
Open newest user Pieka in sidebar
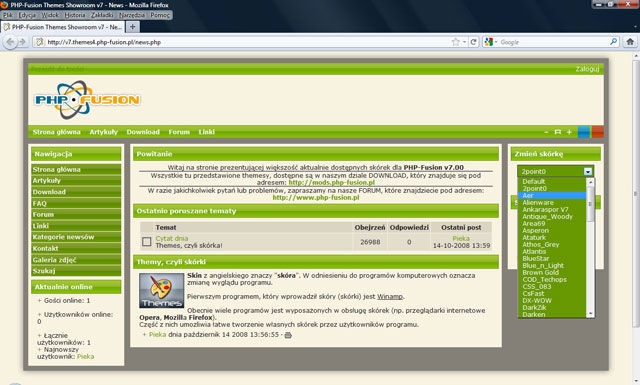point(85,356)
